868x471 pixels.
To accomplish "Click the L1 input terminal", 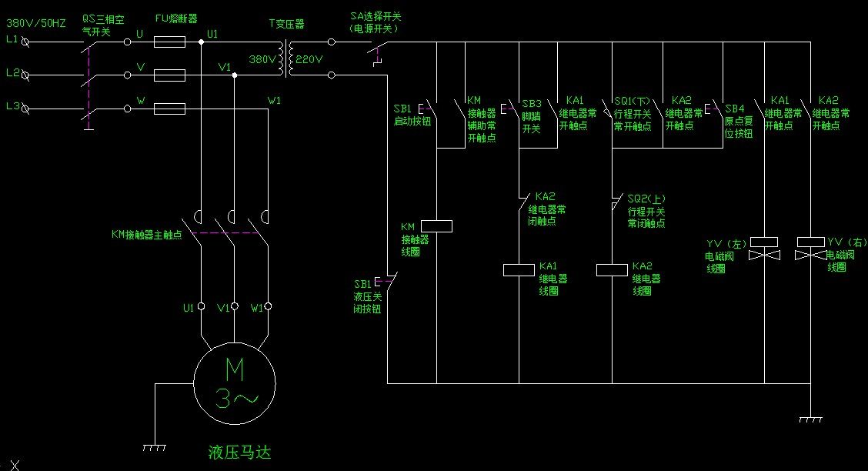I will coord(25,42).
